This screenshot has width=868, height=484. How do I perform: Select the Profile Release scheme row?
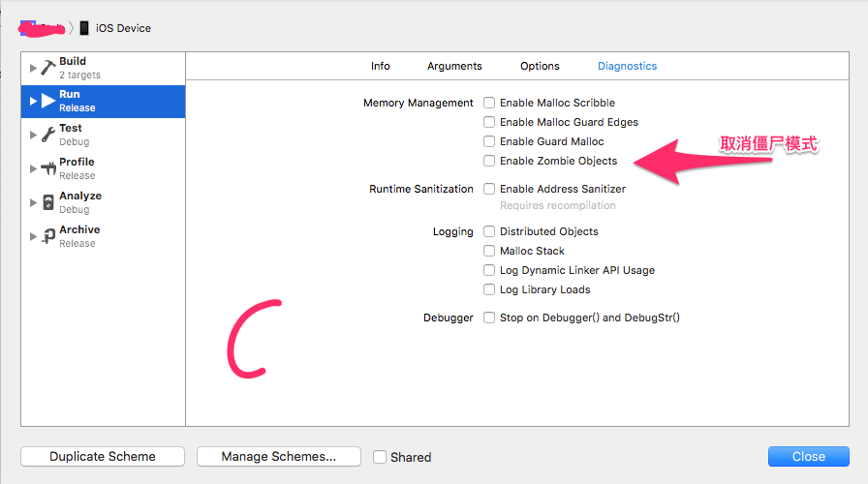103,168
